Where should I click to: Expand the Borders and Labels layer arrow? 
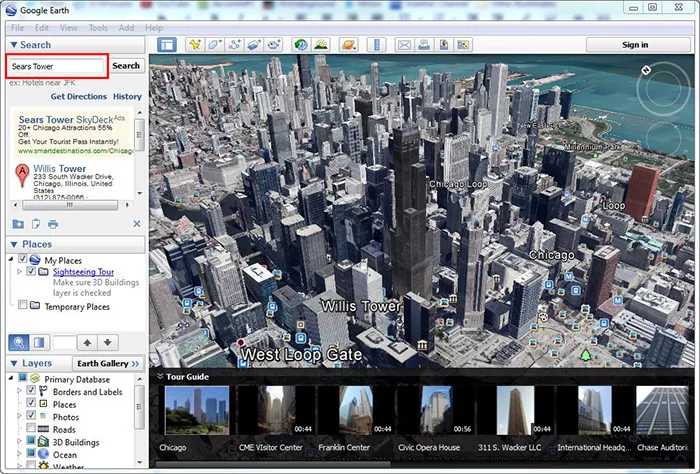[19, 391]
